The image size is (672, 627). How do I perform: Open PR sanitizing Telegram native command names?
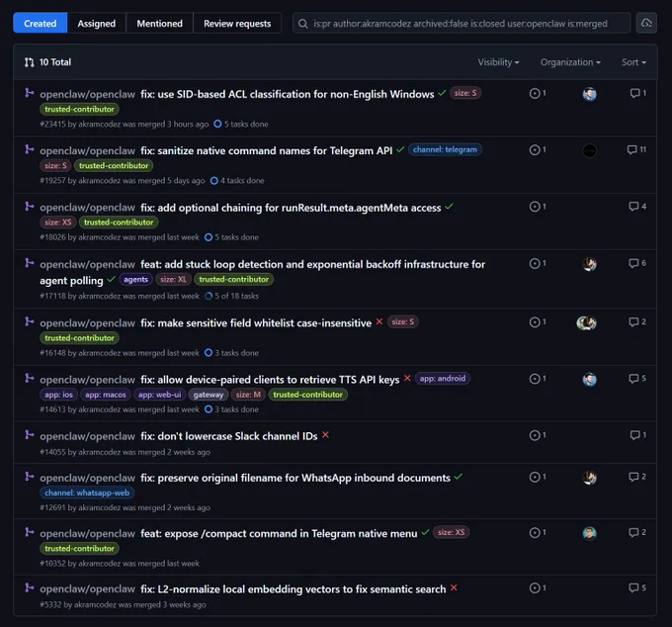click(x=266, y=150)
